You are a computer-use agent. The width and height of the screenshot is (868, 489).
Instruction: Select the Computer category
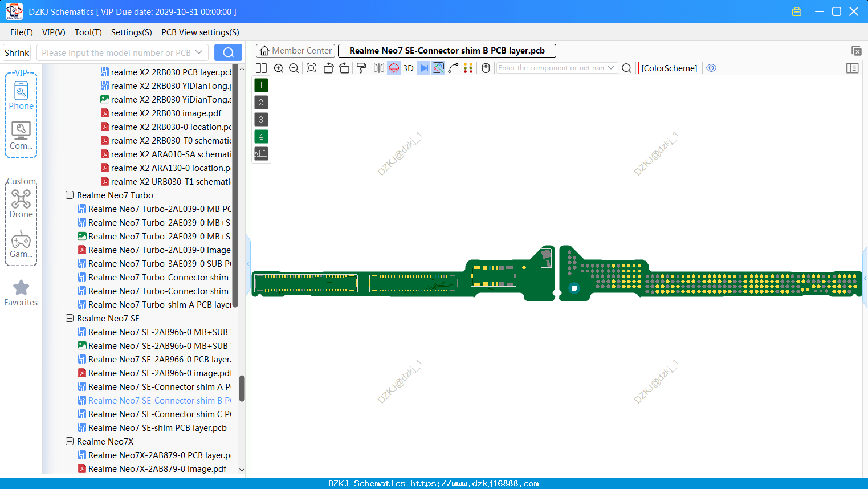[21, 136]
